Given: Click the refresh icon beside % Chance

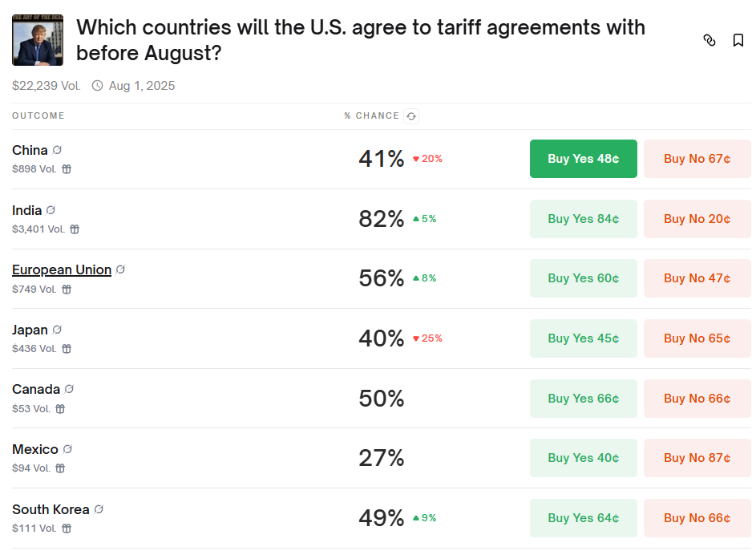Looking at the screenshot, I should tap(411, 116).
